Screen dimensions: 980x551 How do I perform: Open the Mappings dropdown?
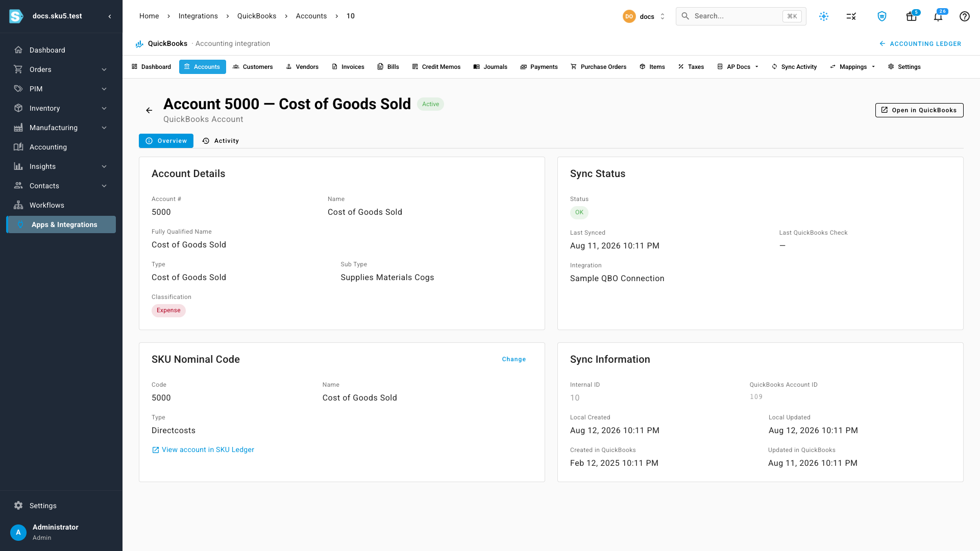[853, 67]
